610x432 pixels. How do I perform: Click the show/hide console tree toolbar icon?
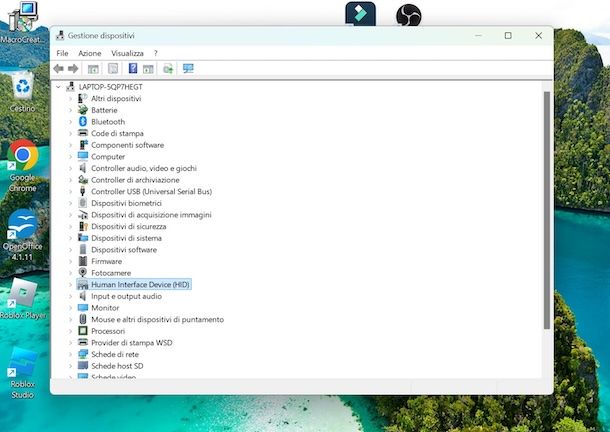(x=93, y=69)
